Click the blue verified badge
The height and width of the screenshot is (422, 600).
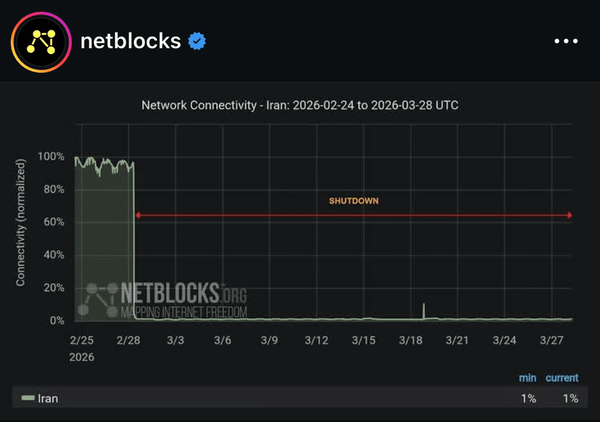click(198, 41)
